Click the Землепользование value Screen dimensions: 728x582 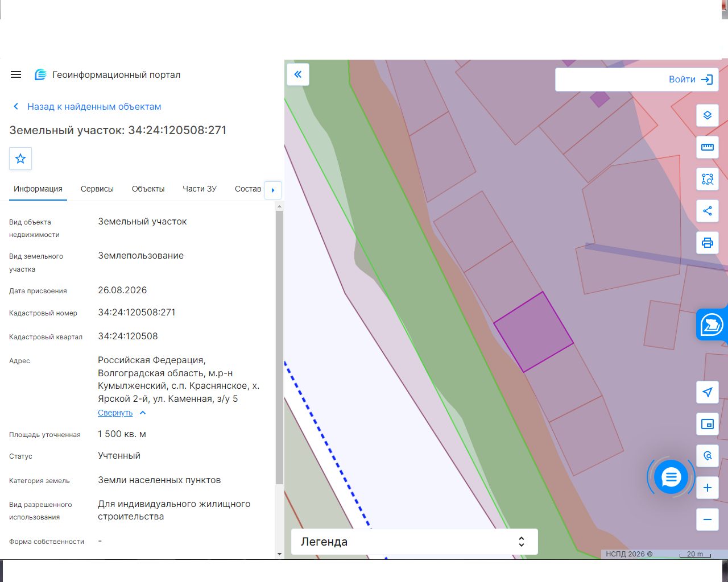(x=140, y=256)
